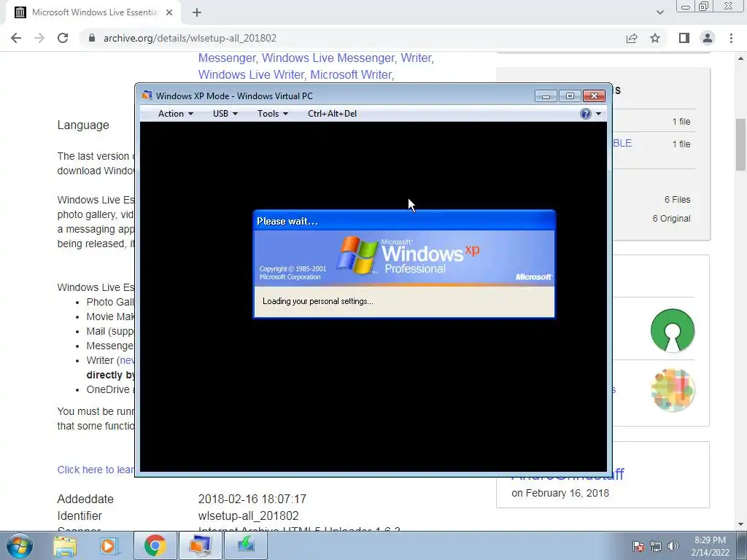This screenshot has width=747, height=560.
Task: Follow the Messenger link at top
Action: [227, 58]
